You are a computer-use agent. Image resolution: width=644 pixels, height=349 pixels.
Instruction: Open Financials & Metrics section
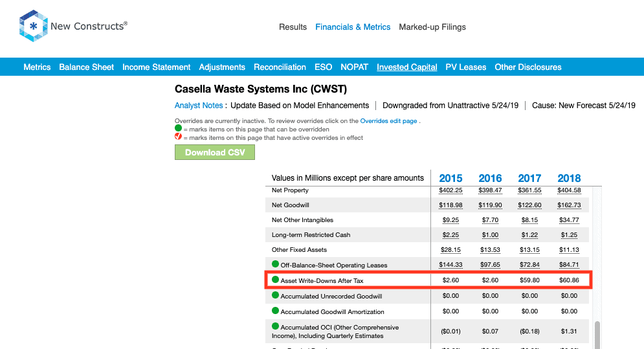pyautogui.click(x=353, y=27)
